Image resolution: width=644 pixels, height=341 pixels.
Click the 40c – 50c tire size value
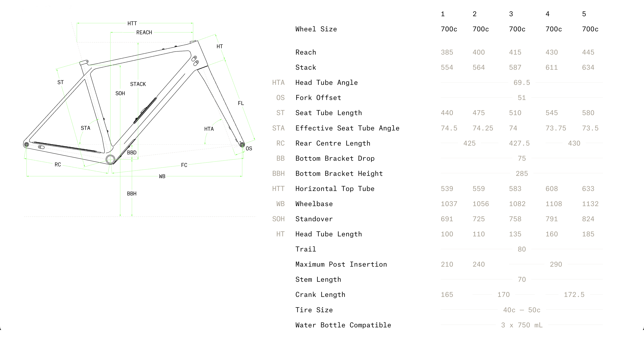point(522,310)
